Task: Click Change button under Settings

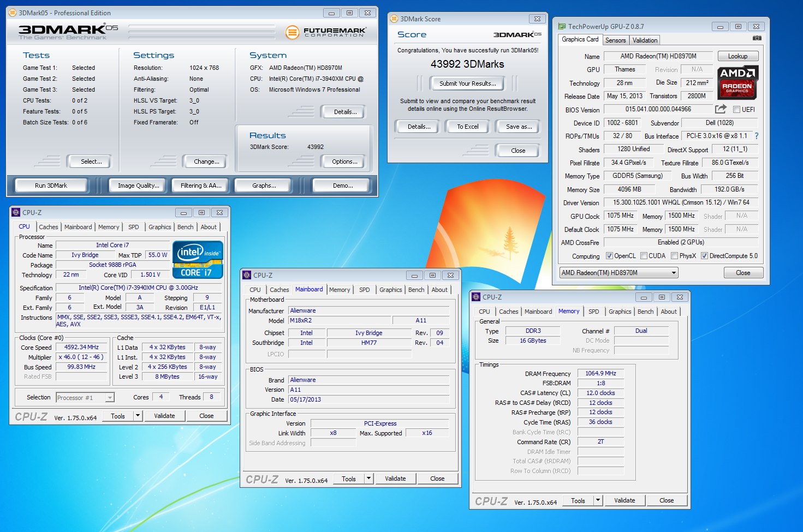Action: point(206,162)
